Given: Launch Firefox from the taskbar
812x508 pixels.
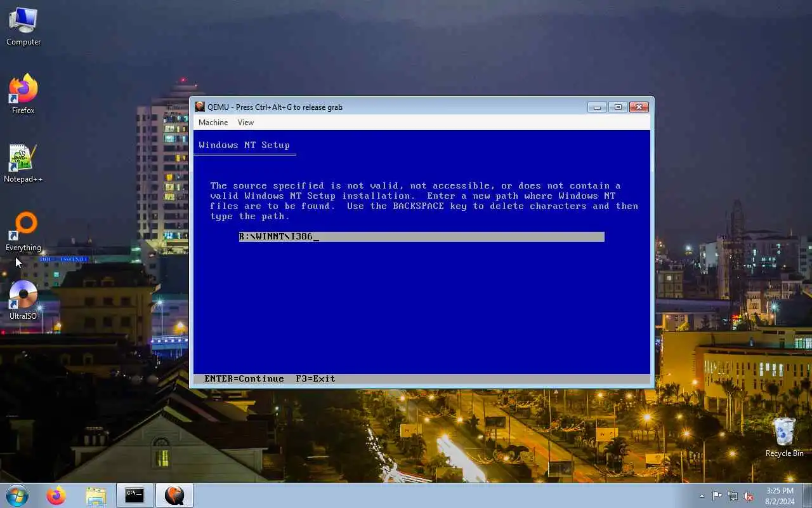Looking at the screenshot, I should pos(56,495).
